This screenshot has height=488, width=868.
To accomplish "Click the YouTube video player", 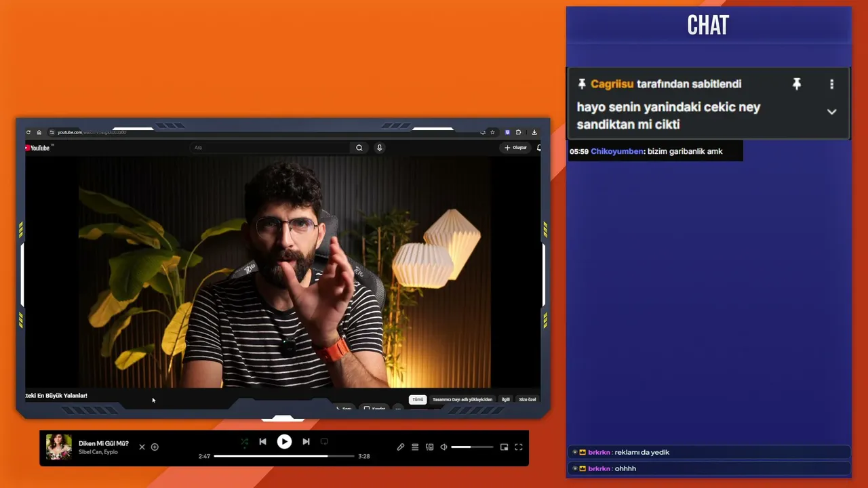I will click(x=283, y=272).
